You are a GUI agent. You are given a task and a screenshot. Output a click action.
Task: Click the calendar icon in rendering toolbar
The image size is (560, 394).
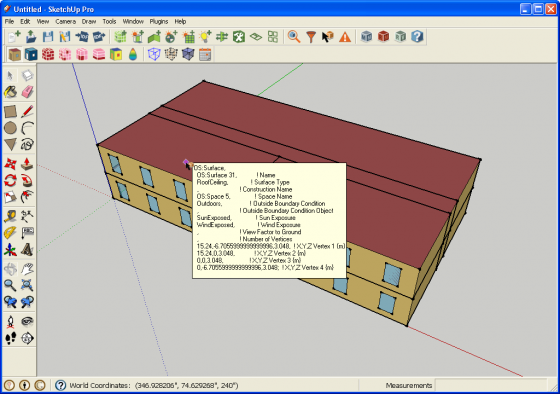pos(205,55)
